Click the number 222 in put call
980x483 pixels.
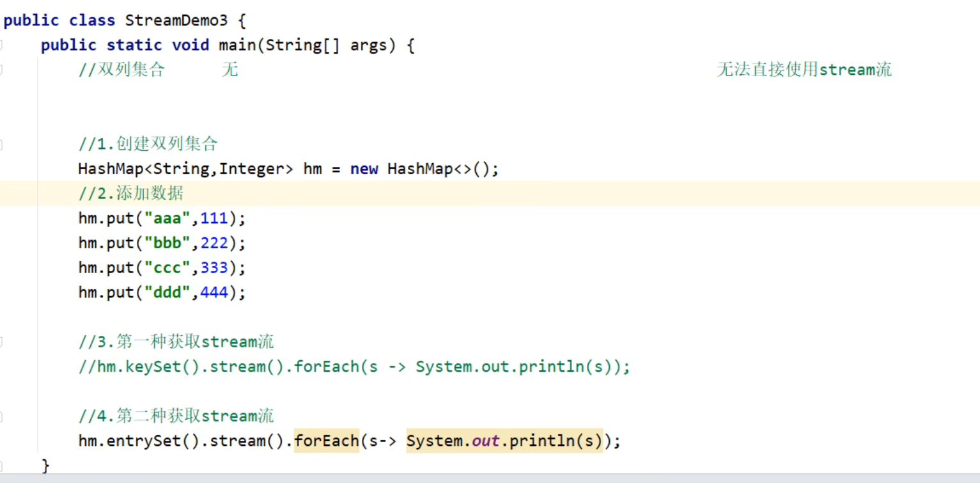point(214,243)
